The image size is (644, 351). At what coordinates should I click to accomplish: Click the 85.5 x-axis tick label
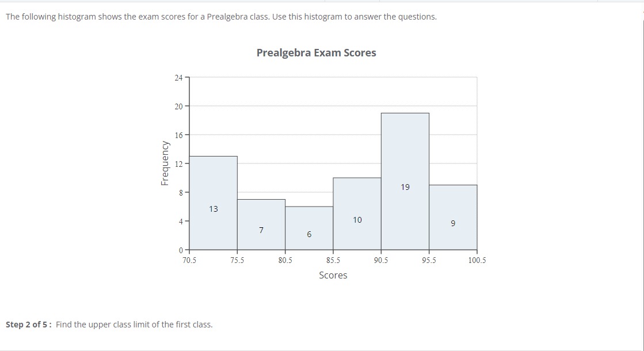(333, 260)
